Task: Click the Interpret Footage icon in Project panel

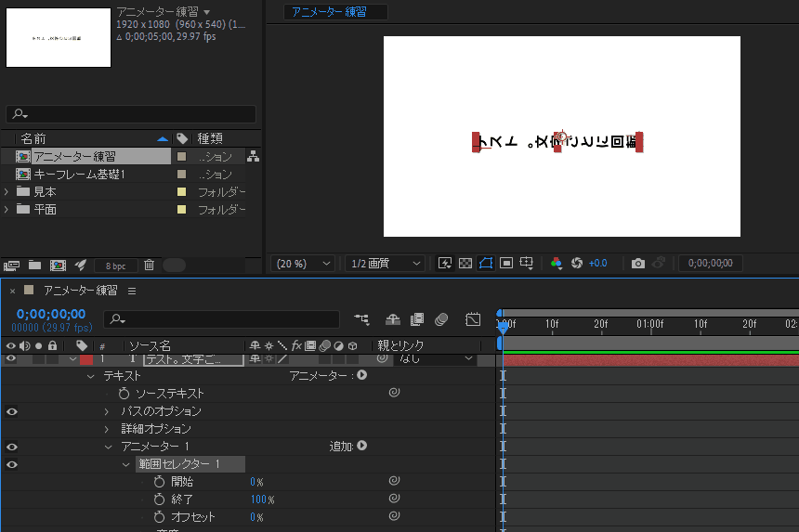Action: tap(11, 266)
